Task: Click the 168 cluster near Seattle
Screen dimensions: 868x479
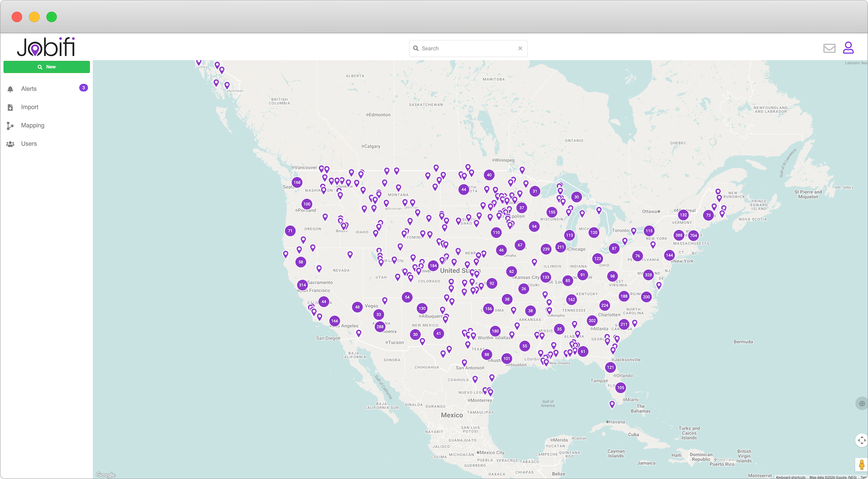Action: coord(297,182)
